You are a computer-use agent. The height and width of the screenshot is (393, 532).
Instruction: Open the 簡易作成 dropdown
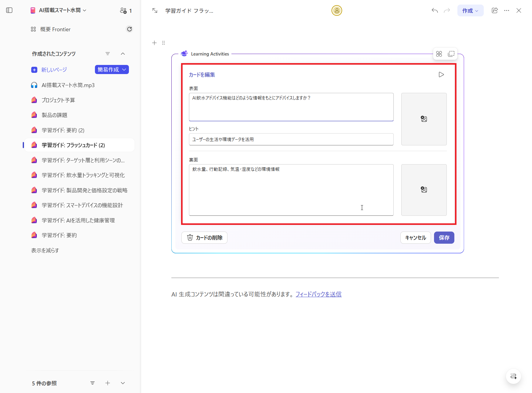(112, 69)
